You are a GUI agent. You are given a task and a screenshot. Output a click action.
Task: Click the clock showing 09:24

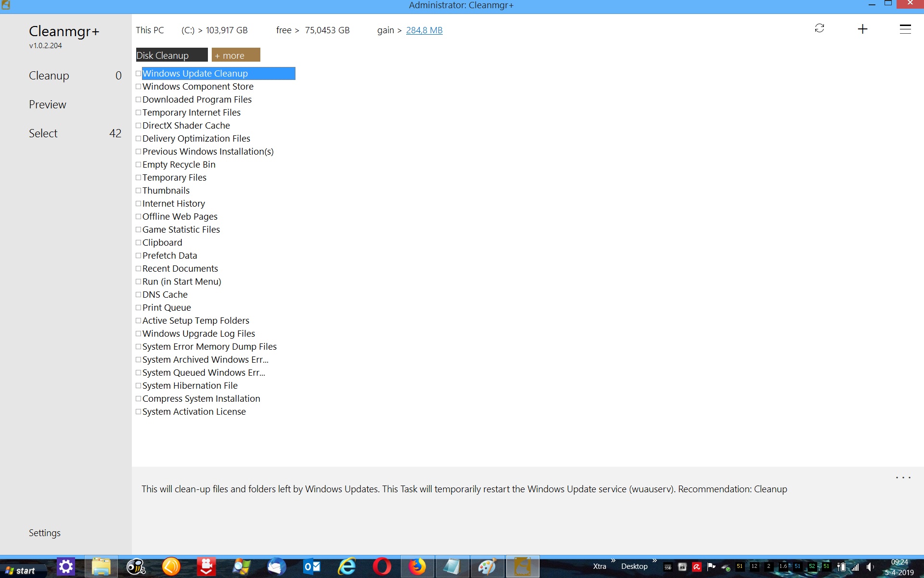[899, 562]
